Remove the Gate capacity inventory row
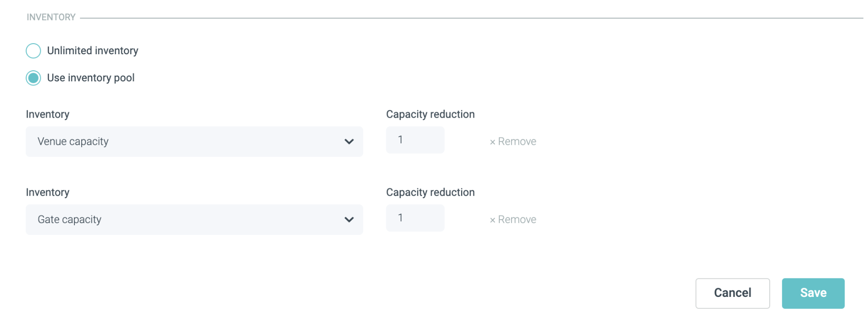 (517, 220)
